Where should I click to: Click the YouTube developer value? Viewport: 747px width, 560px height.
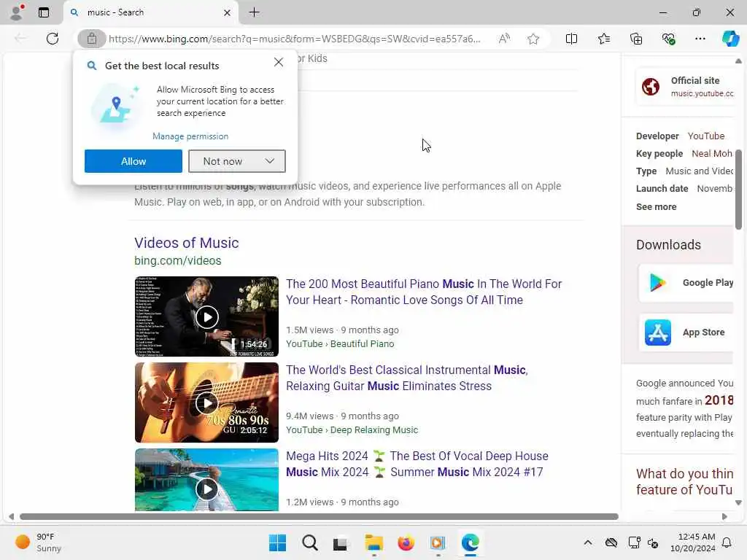point(706,136)
